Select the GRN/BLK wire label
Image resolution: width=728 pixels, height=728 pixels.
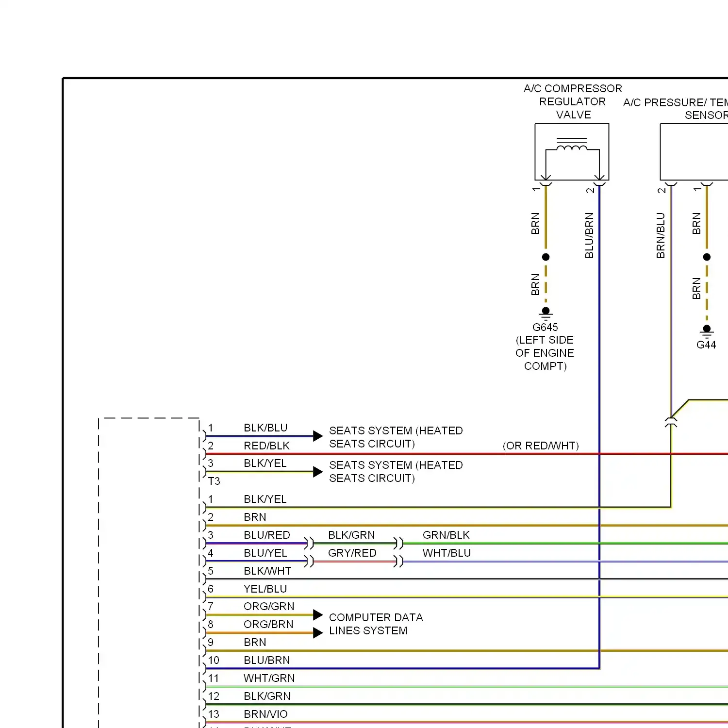446,535
